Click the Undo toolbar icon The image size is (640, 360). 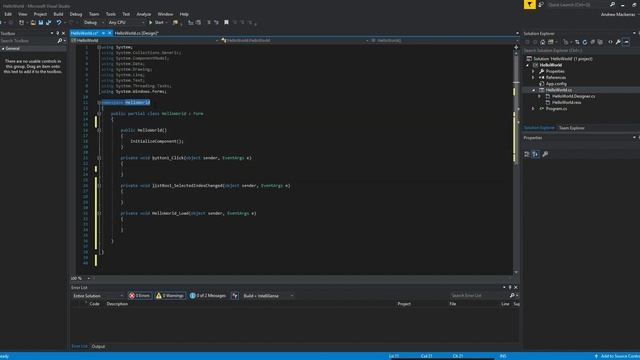pos(59,22)
